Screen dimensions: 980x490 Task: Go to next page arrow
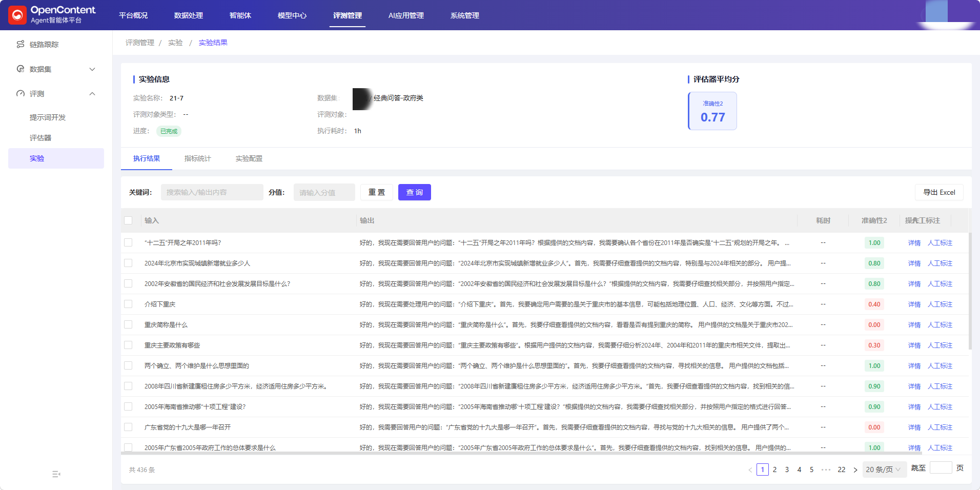(x=855, y=469)
